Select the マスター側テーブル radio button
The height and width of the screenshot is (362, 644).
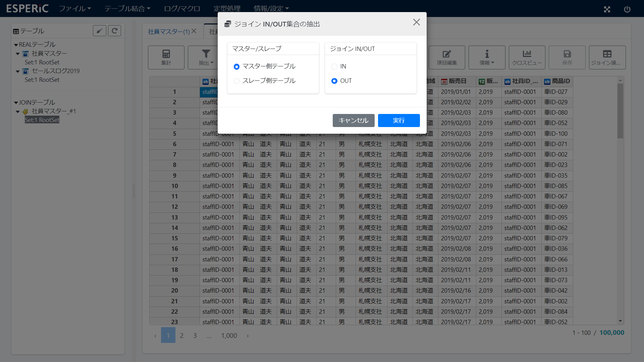click(x=236, y=67)
